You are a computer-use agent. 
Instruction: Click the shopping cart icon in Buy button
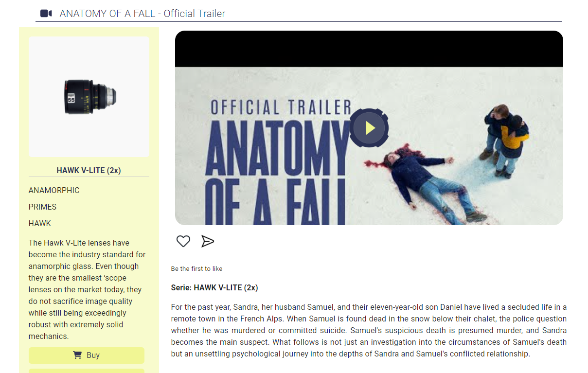click(77, 355)
